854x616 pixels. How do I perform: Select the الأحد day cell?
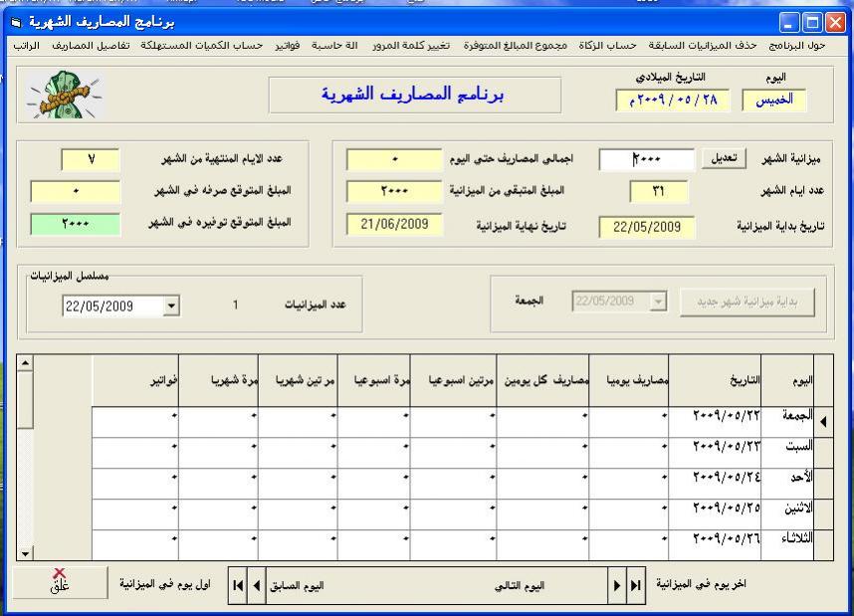pos(787,484)
